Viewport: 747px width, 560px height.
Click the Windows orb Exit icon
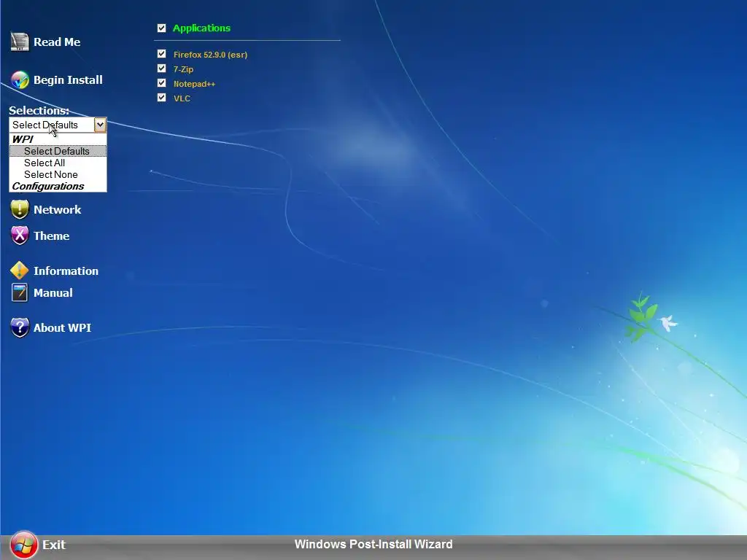coord(24,544)
